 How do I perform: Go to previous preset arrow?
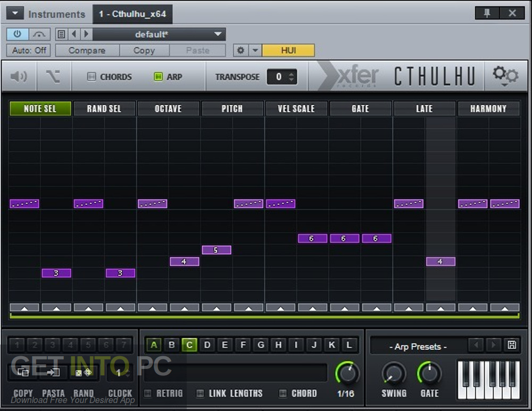[x=74, y=34]
